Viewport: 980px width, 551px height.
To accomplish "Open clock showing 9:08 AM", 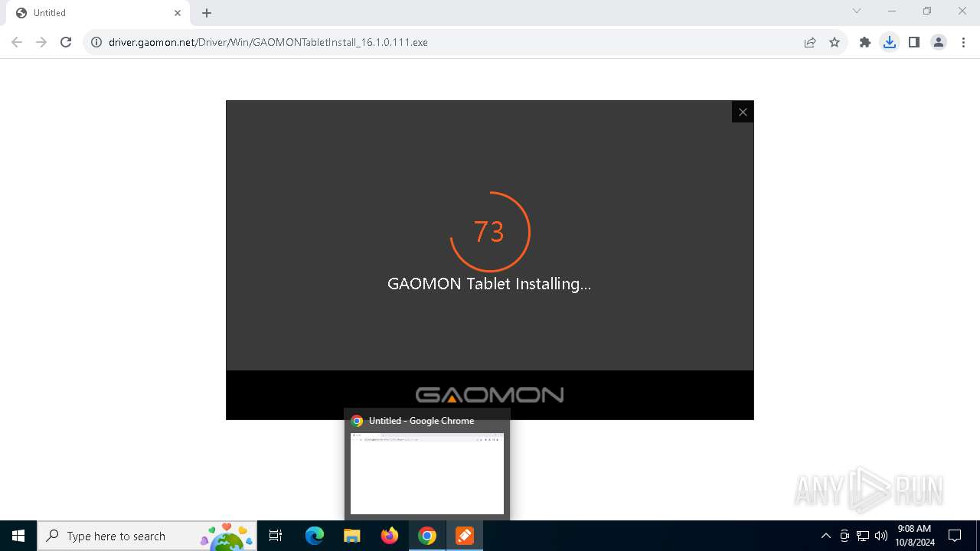I will [x=915, y=536].
